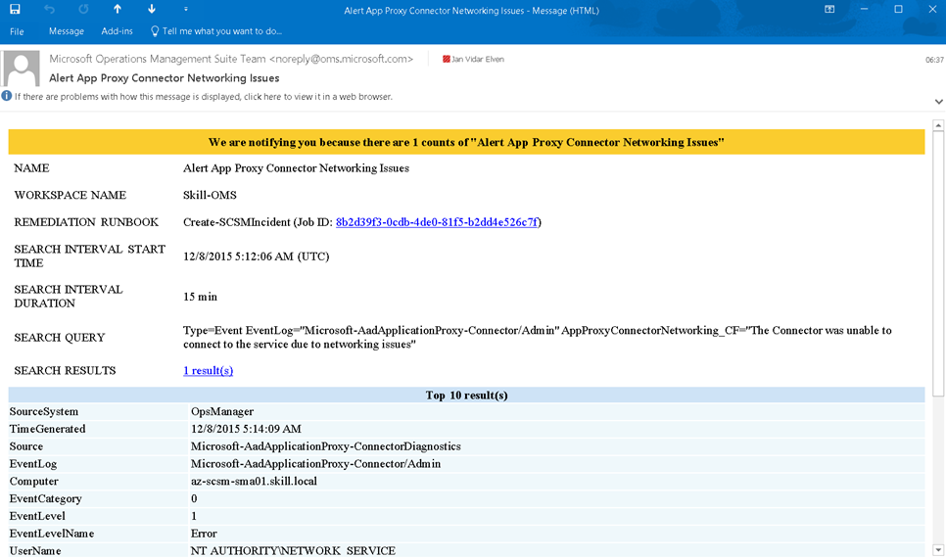Screen dimensions: 946x560
Task: Click TimeGenerated value 12/8/2015 5:14:09 AM
Action: 246,429
